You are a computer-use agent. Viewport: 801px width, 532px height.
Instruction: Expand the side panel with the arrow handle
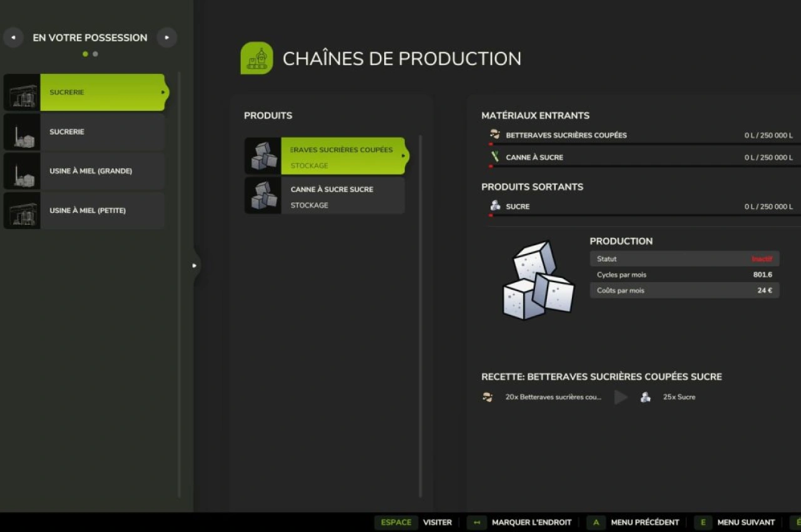click(x=194, y=265)
